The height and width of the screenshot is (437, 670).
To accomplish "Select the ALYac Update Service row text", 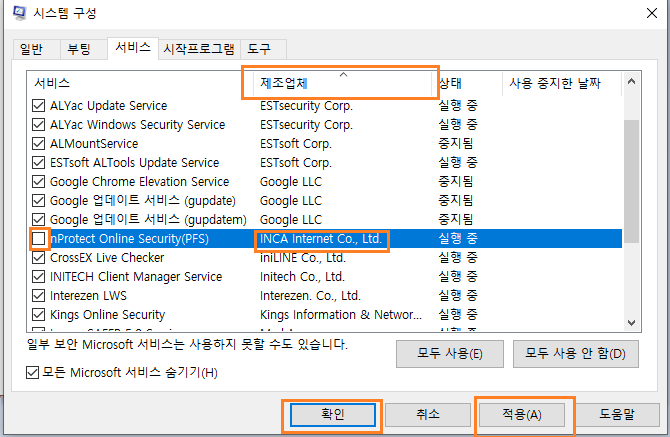I will pos(109,106).
